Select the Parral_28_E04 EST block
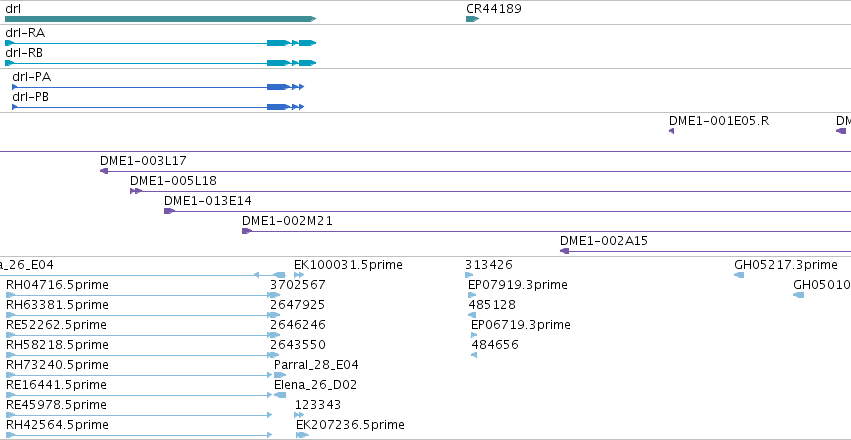851x440 pixels. pyautogui.click(x=280, y=375)
